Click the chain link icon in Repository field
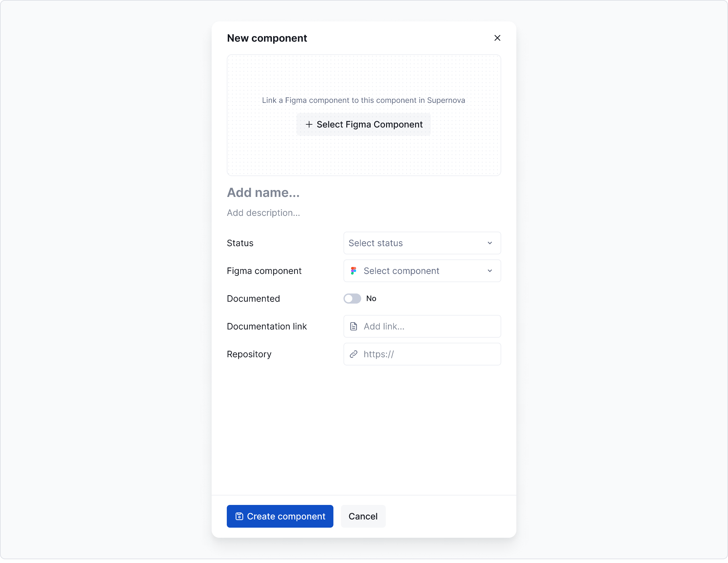 [x=353, y=354]
